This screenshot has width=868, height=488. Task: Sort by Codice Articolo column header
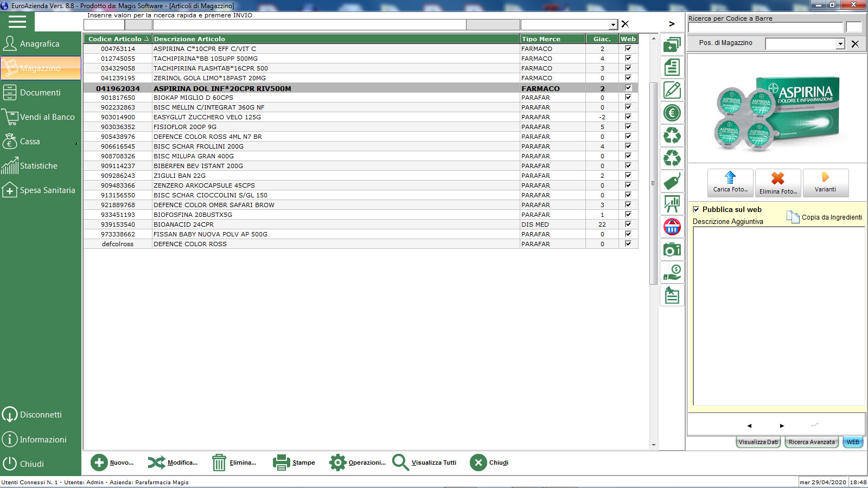coord(118,39)
